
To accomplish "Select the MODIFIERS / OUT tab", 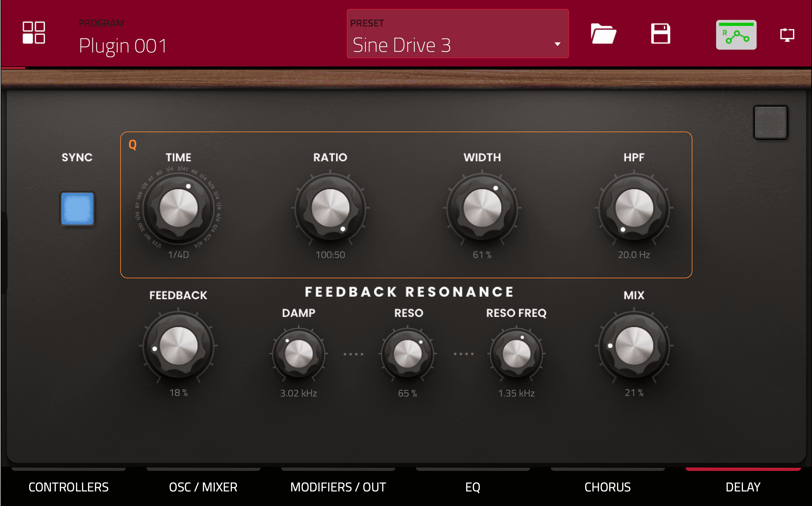I will [338, 487].
